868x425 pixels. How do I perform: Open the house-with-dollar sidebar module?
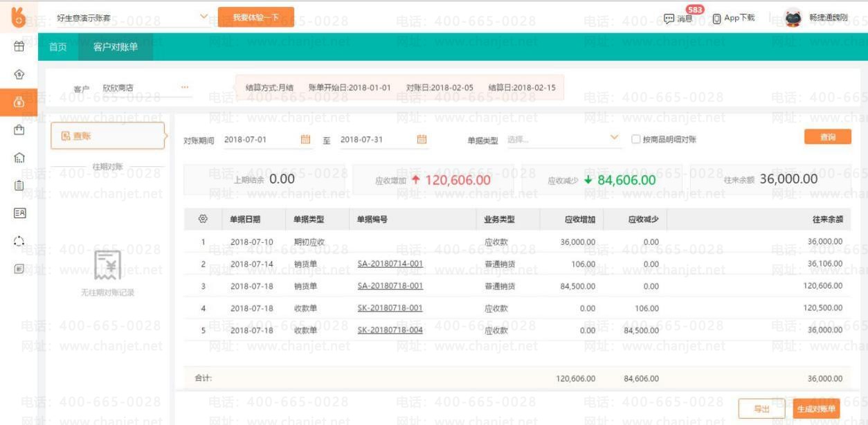click(19, 75)
